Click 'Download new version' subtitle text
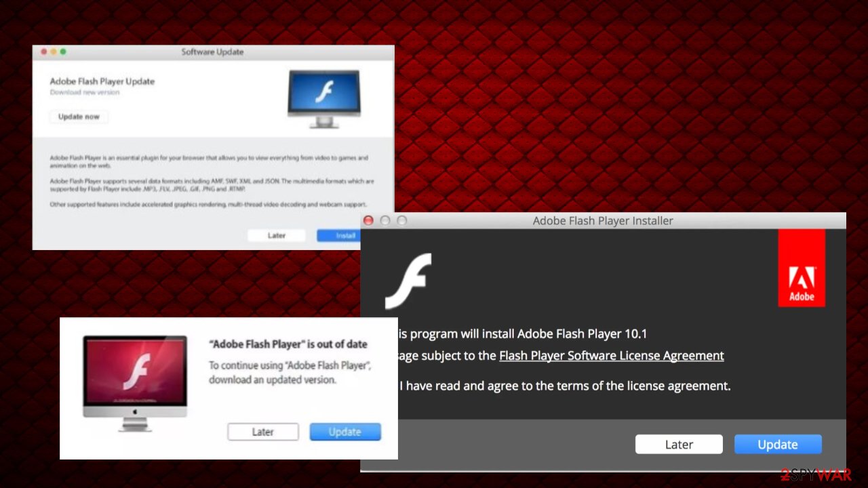Viewport: 868px width, 488px height. coord(85,93)
